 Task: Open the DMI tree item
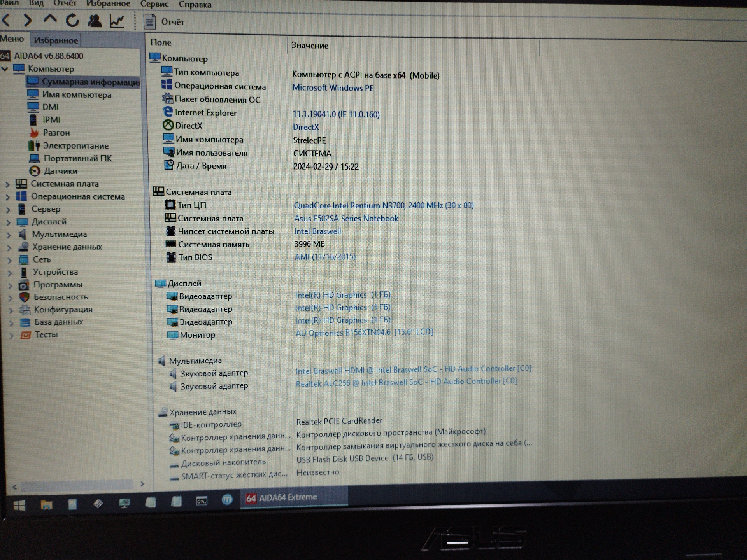pyautogui.click(x=50, y=107)
